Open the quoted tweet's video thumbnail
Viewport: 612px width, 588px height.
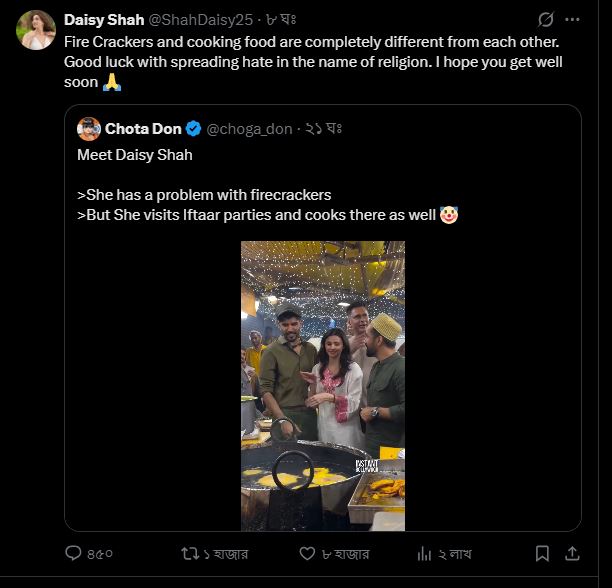coord(323,385)
